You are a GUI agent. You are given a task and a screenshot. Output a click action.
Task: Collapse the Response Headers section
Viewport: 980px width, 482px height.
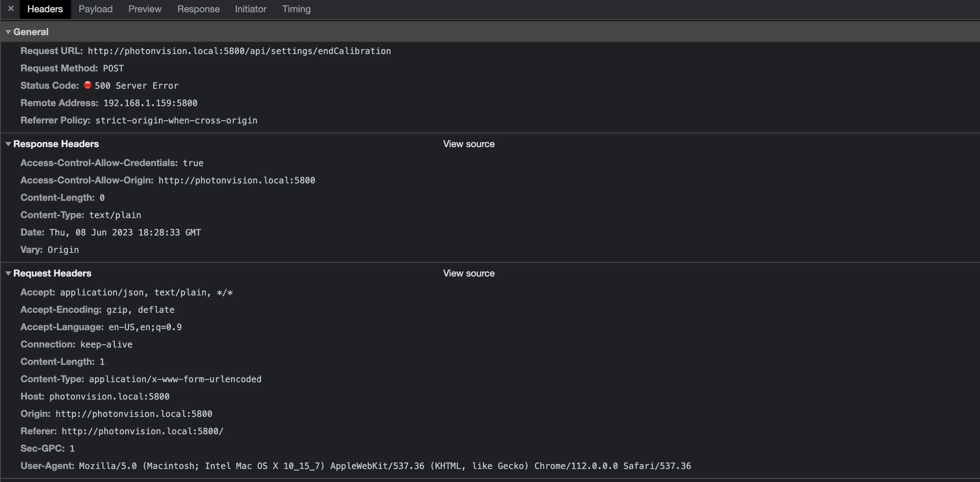point(8,144)
